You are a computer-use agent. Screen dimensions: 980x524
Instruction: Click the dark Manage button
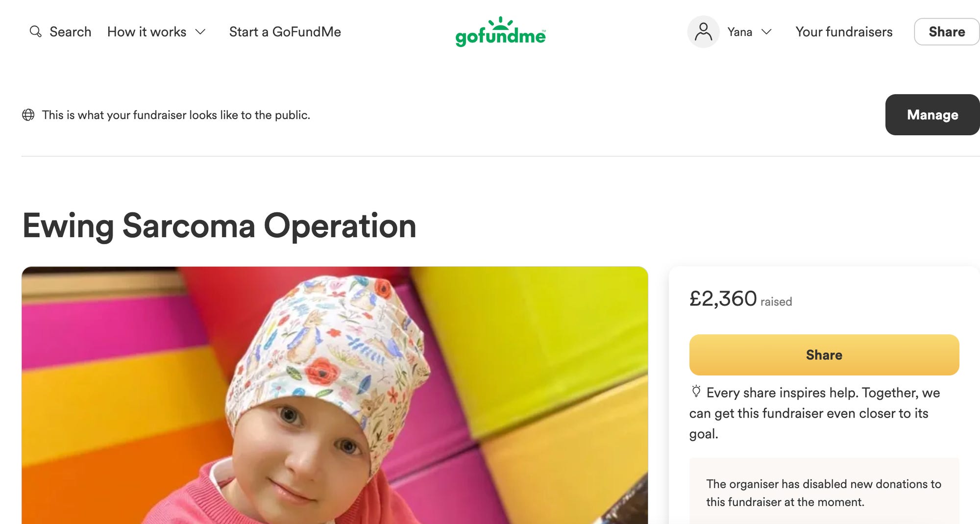932,115
